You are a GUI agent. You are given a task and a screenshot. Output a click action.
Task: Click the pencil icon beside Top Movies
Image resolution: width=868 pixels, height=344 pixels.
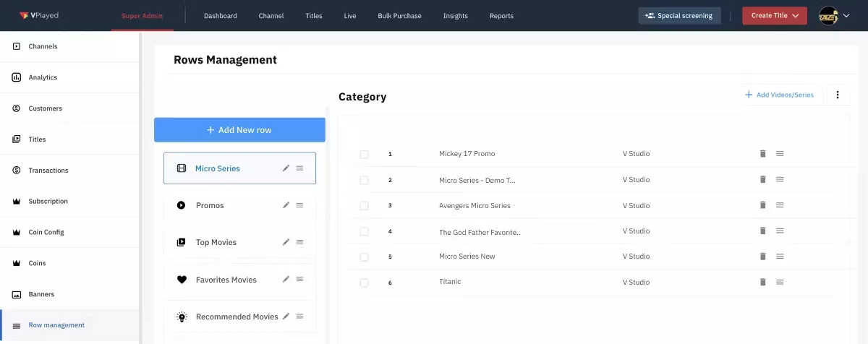tap(286, 242)
